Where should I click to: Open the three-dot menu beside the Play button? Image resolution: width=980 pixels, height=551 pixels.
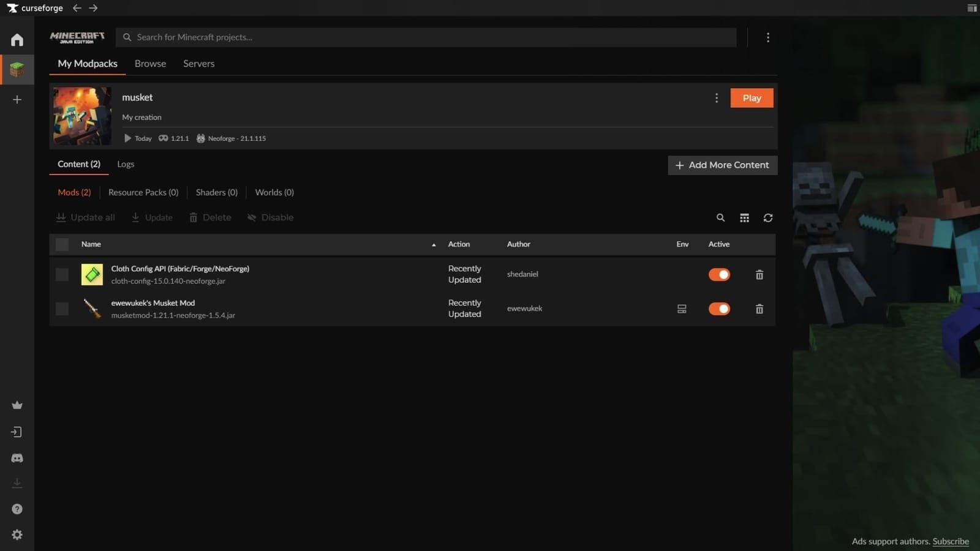coord(716,97)
